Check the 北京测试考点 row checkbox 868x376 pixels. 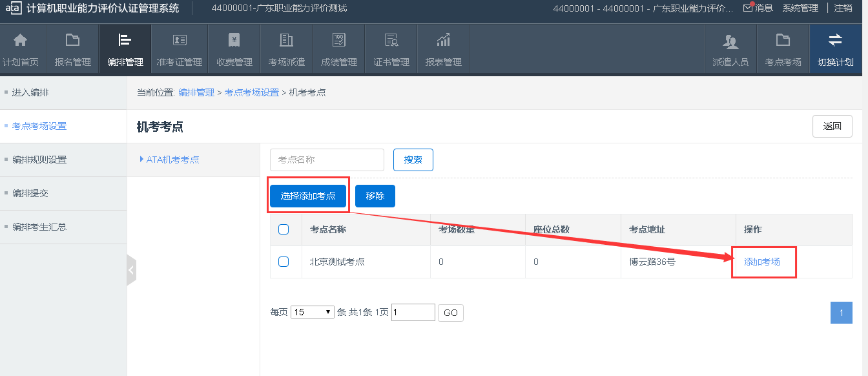coord(284,262)
